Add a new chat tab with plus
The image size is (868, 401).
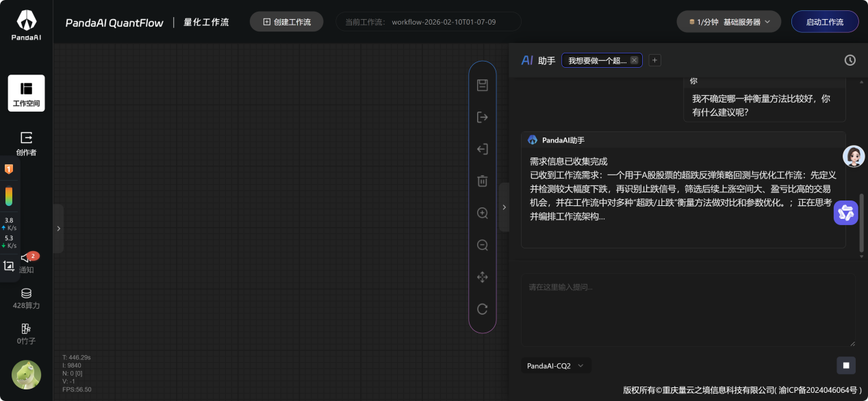(x=654, y=60)
